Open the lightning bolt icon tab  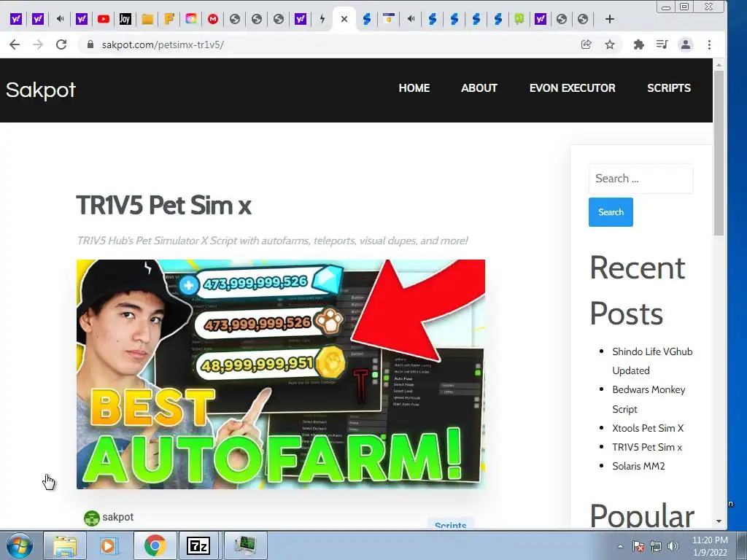[x=322, y=19]
